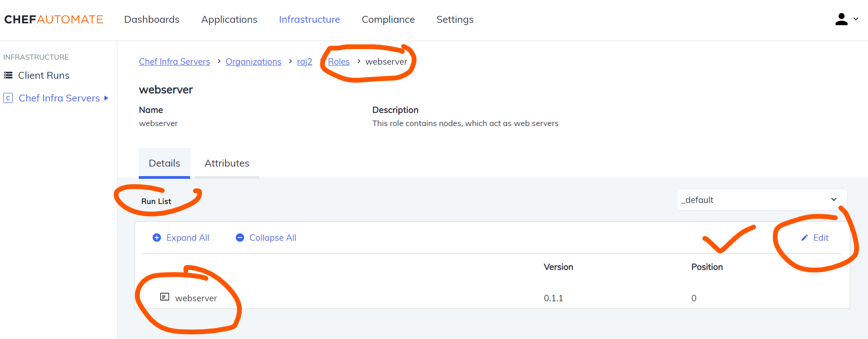Click the webserver run list item icon

tap(165, 297)
